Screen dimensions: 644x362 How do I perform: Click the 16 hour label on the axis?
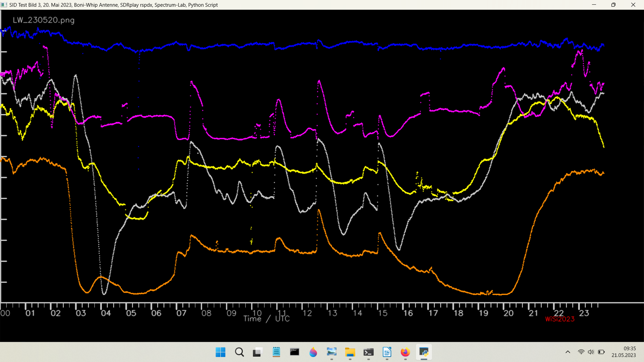408,313
